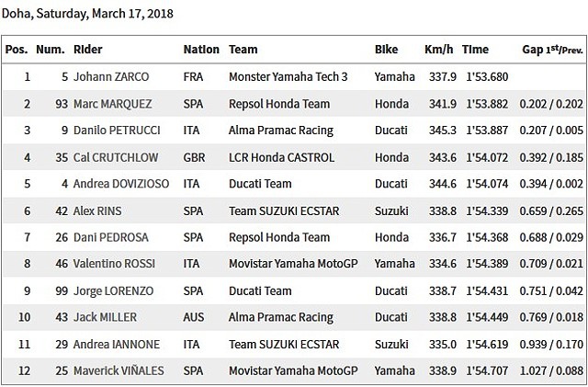Select rider Valentino ROSSI
Viewport: 588px width, 387px height.
[119, 265]
